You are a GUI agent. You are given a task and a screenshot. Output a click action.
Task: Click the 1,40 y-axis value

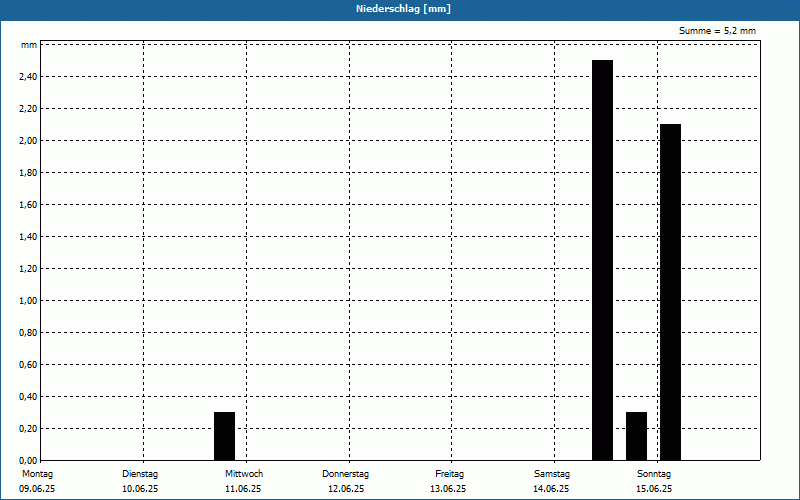coord(28,237)
